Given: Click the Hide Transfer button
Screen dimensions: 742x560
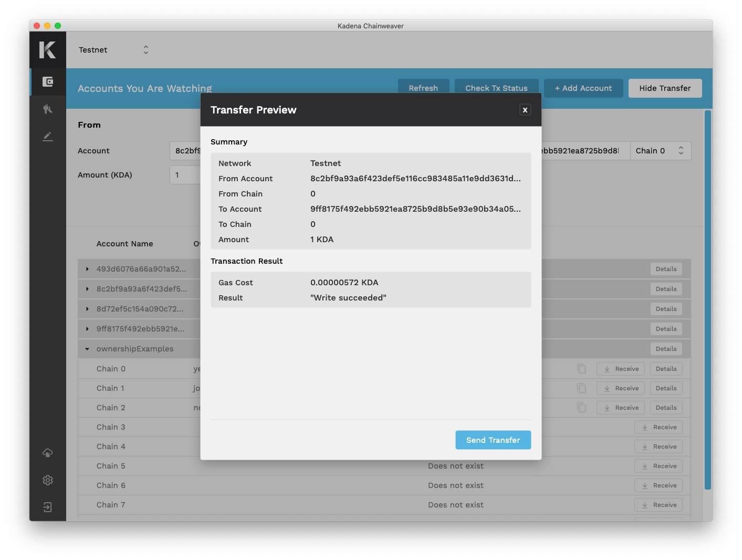Looking at the screenshot, I should (x=665, y=88).
